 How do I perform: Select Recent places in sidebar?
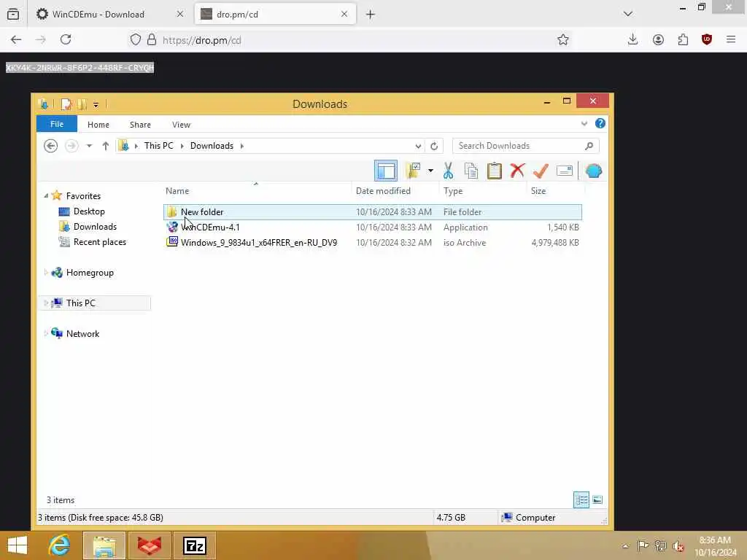[x=99, y=242]
